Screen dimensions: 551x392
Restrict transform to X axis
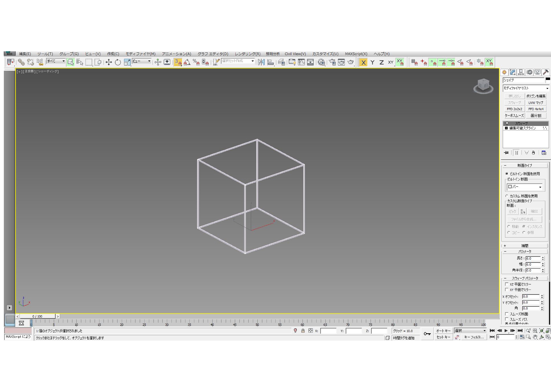[x=363, y=63]
